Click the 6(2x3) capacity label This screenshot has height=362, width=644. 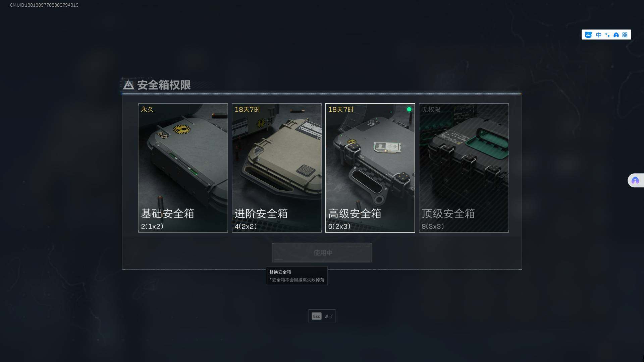[339, 227]
